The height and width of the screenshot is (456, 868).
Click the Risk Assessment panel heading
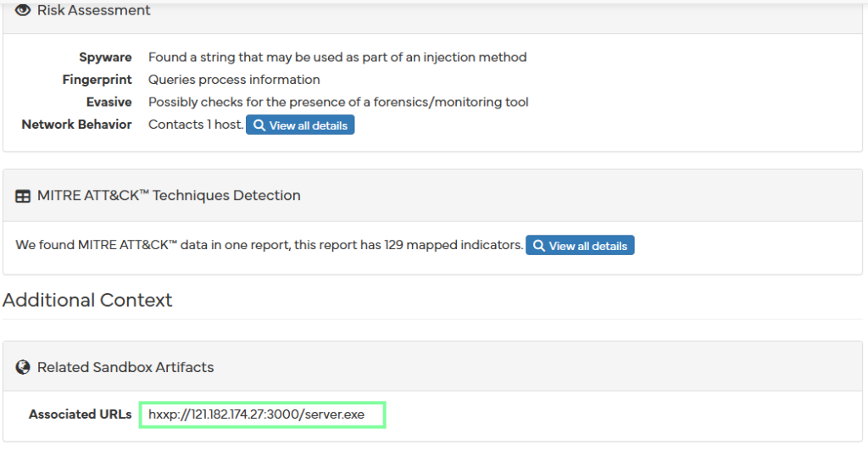pos(94,11)
